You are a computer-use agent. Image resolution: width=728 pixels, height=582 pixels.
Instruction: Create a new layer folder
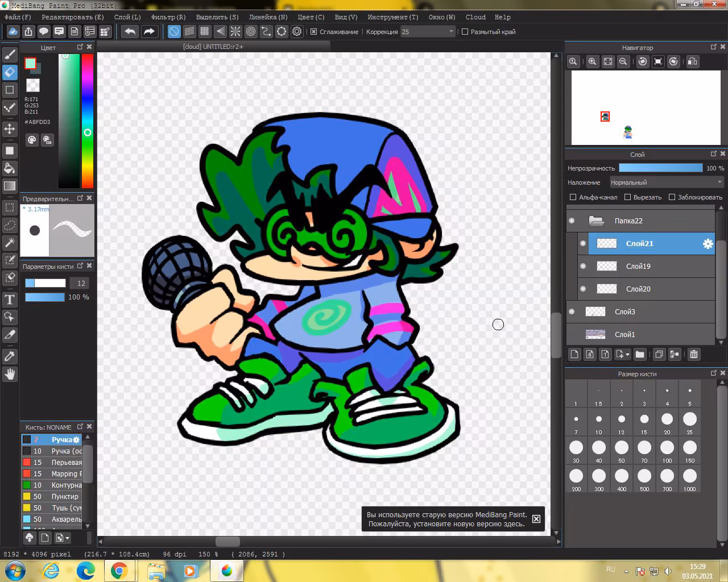[x=640, y=355]
